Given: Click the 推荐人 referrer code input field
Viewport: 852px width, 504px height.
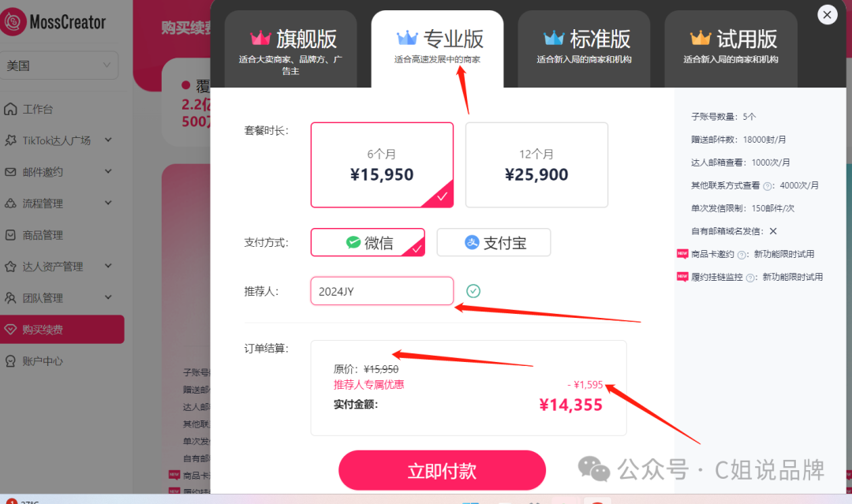Looking at the screenshot, I should (x=382, y=291).
